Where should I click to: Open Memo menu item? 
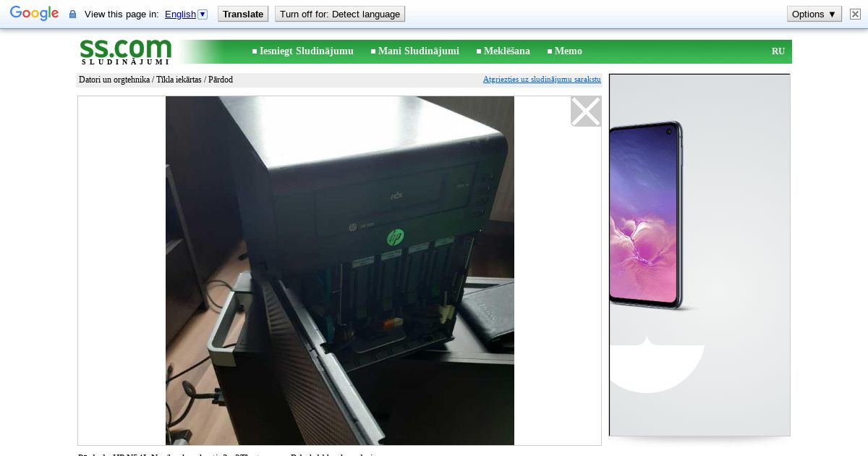568,51
